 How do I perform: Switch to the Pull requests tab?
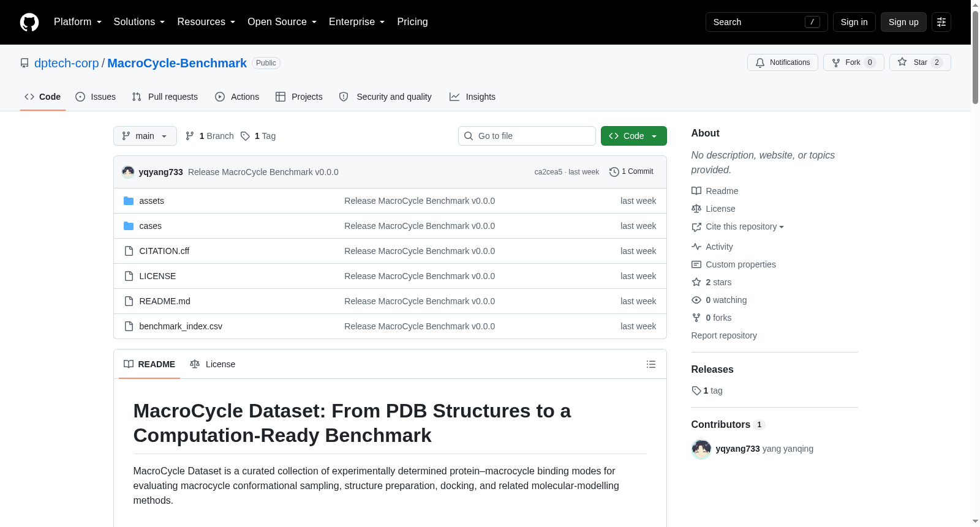(165, 97)
